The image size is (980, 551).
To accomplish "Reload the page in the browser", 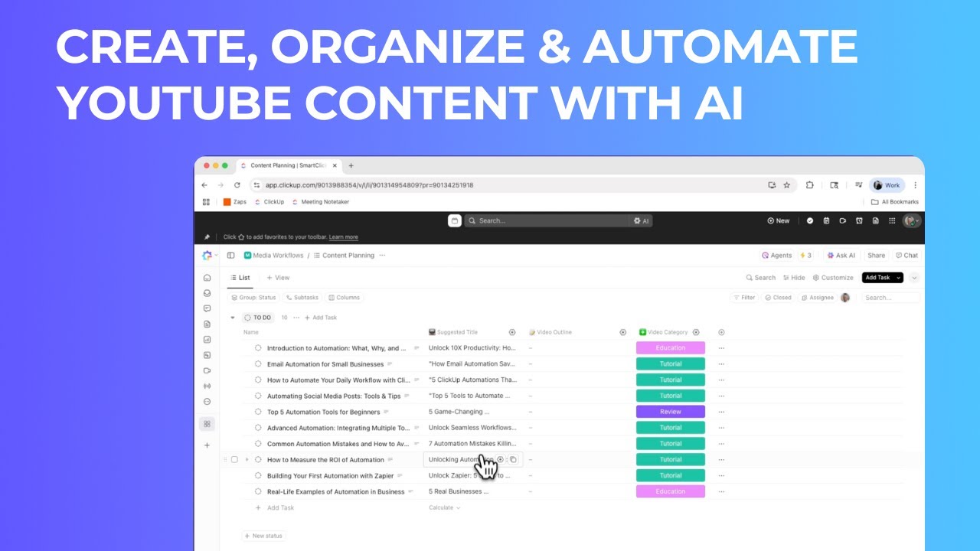I will coord(237,185).
